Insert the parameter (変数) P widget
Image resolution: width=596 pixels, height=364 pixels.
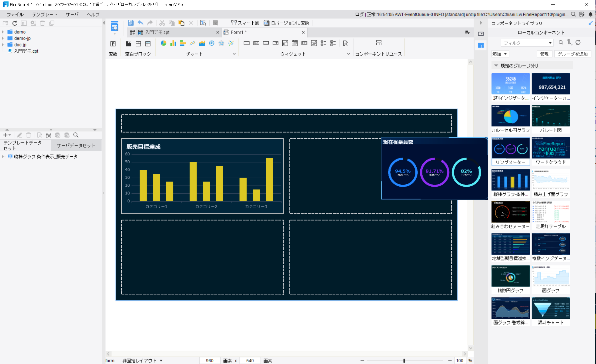click(113, 44)
